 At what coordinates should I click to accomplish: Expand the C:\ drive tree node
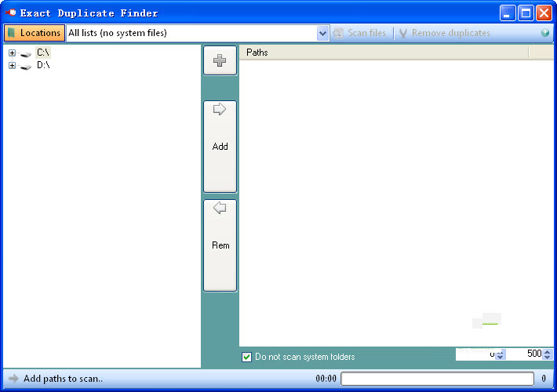coord(12,53)
